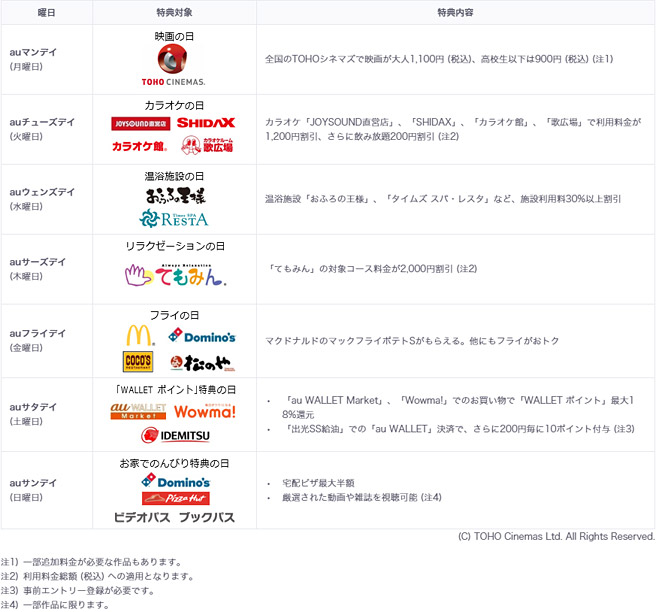Click the 特典対象 column header
Viewport: 656px width, 612px height.
174,13
